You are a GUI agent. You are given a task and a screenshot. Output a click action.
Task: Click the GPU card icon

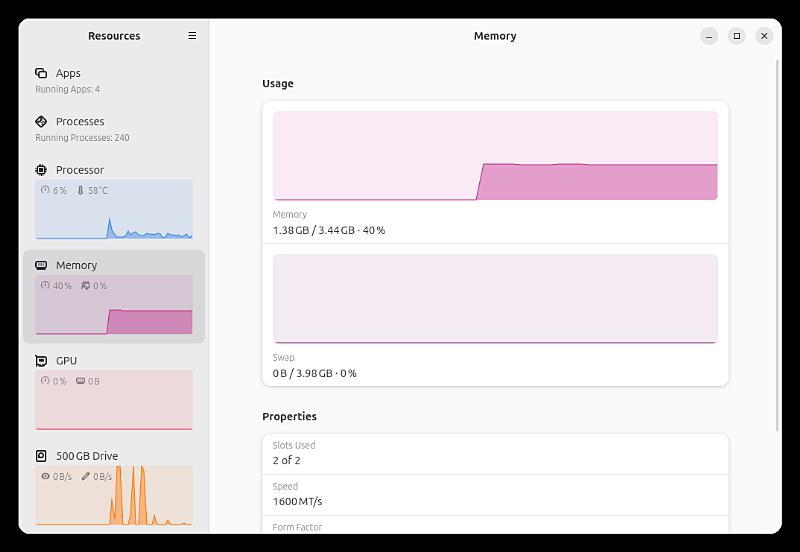(41, 361)
